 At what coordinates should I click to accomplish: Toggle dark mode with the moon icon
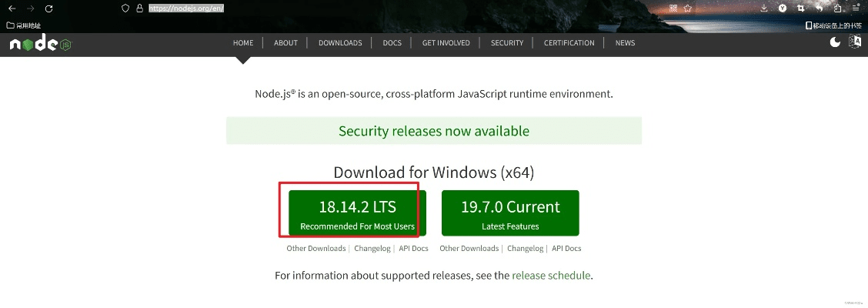835,42
